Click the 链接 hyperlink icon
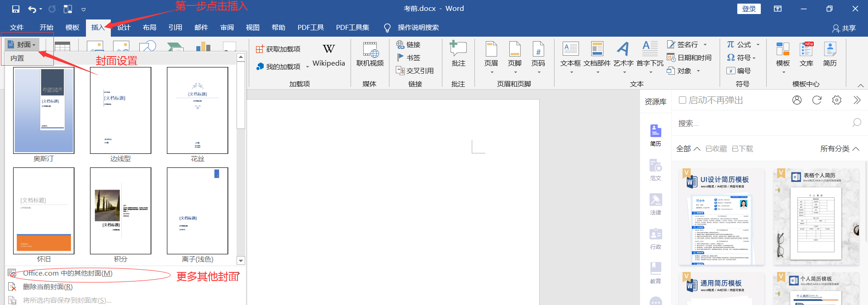 click(x=408, y=44)
